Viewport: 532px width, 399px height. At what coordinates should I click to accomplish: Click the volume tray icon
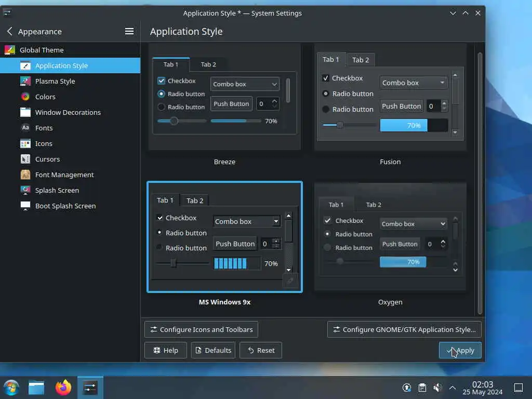(x=437, y=388)
